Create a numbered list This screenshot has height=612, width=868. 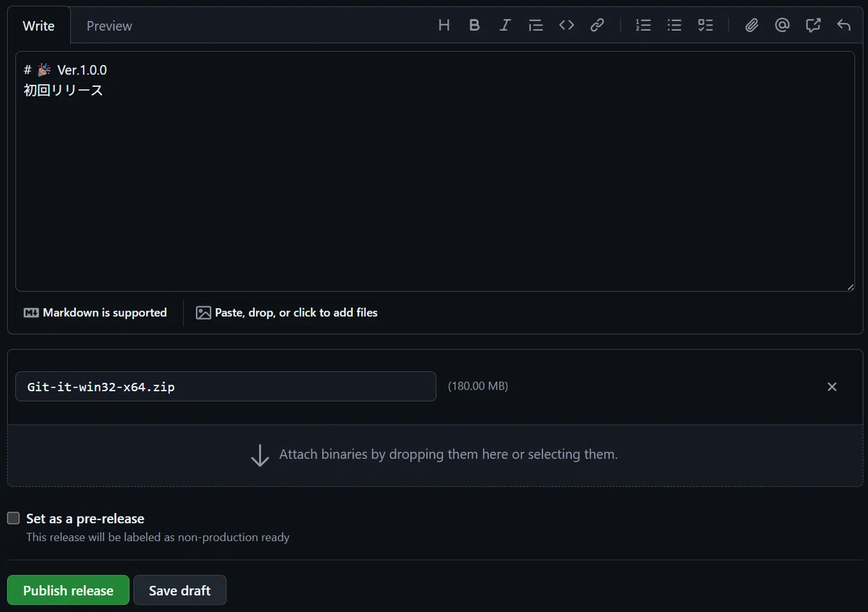tap(643, 25)
